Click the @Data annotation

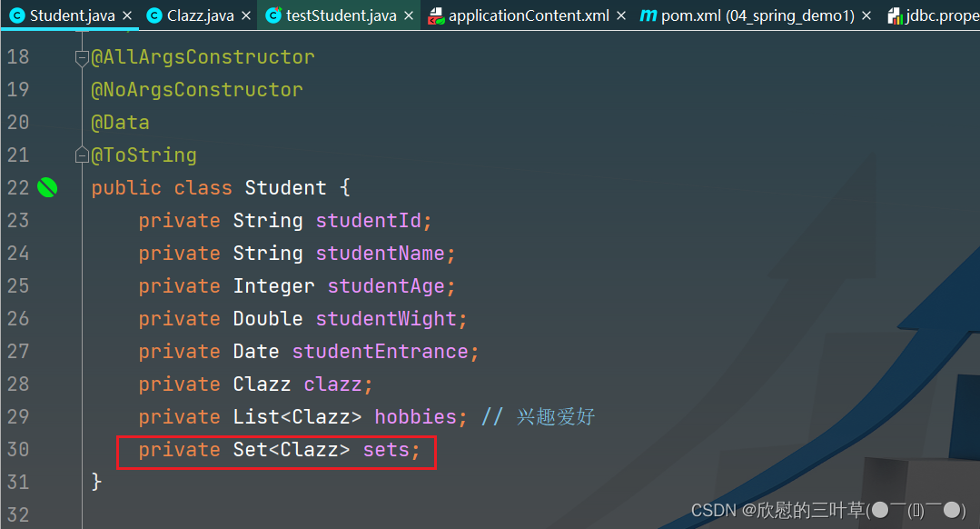(x=120, y=123)
